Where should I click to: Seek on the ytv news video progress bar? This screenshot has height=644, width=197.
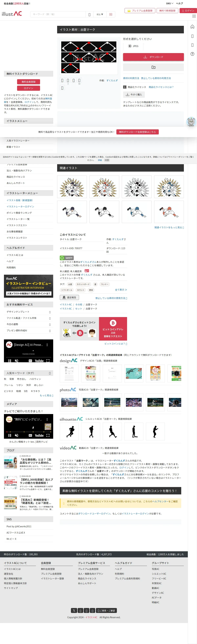tap(28, 432)
